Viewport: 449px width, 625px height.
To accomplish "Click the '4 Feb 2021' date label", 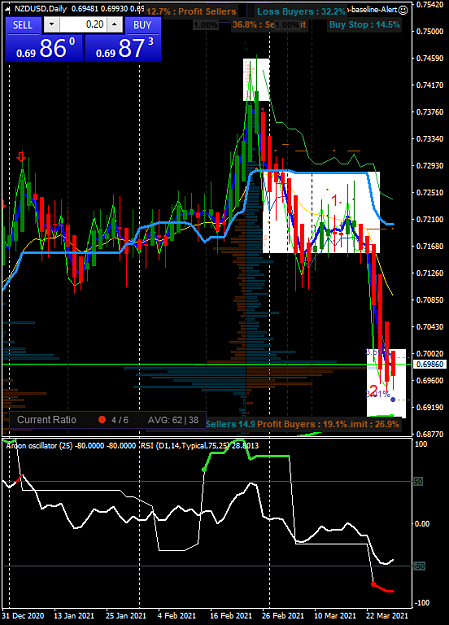I will [177, 616].
